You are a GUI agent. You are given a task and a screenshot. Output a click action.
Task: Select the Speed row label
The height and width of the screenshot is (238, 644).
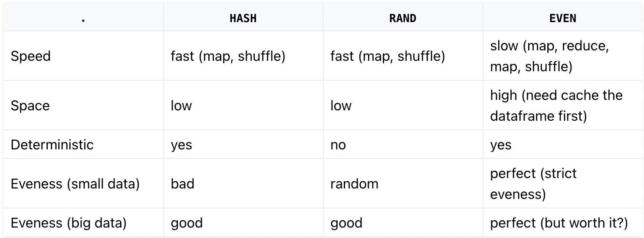pyautogui.click(x=31, y=56)
